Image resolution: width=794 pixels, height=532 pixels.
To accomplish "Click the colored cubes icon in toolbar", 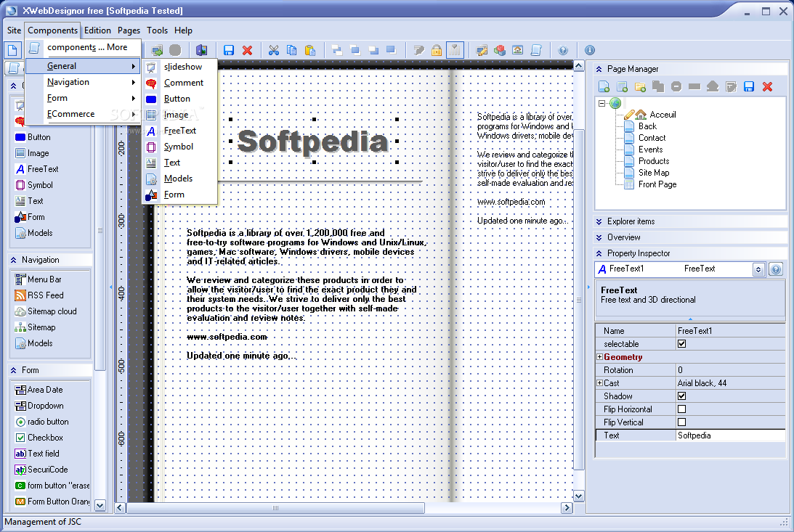I will coord(500,50).
